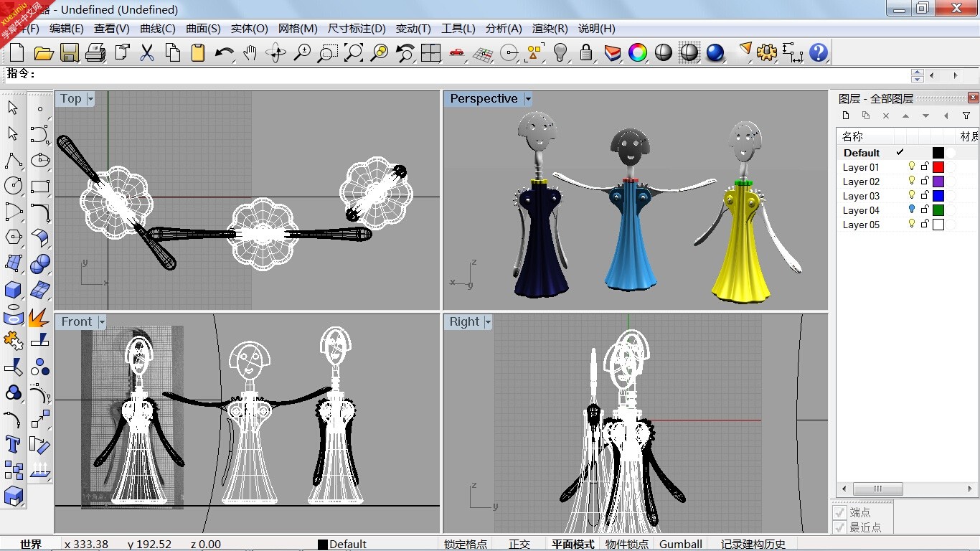Switch to shaded sphere display mode

click(664, 52)
